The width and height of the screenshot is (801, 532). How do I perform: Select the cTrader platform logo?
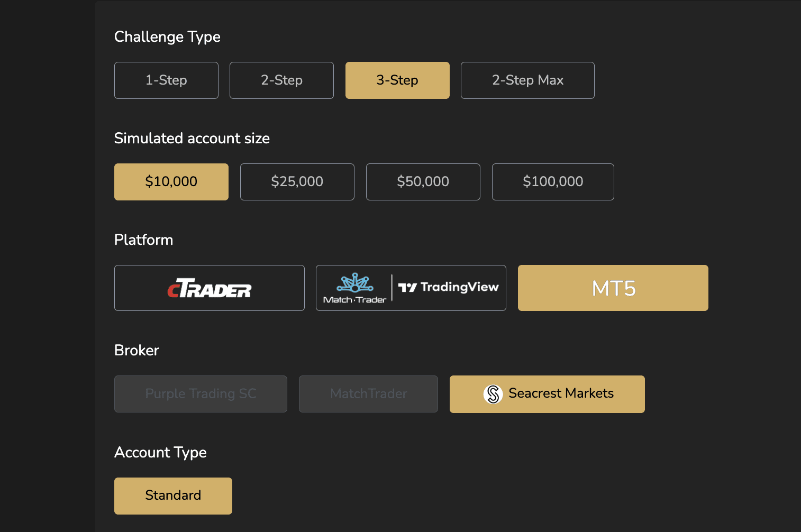click(x=210, y=288)
